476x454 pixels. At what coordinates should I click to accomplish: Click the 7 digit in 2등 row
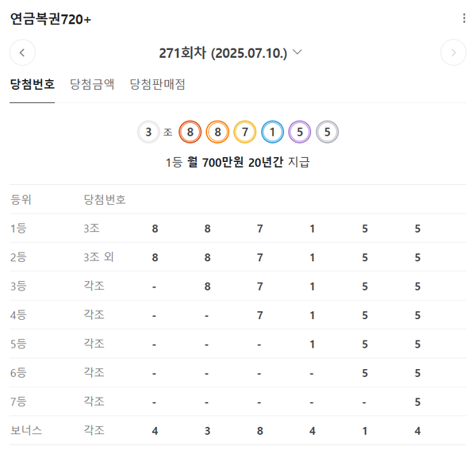tap(260, 257)
